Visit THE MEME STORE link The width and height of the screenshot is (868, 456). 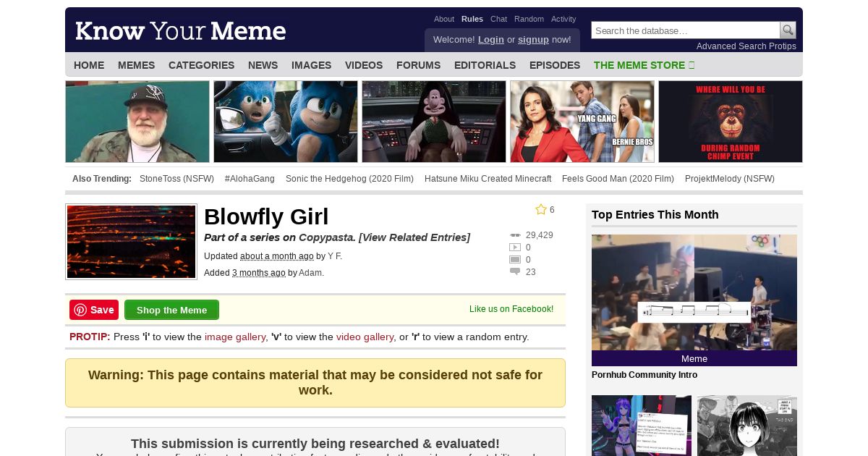(x=644, y=65)
